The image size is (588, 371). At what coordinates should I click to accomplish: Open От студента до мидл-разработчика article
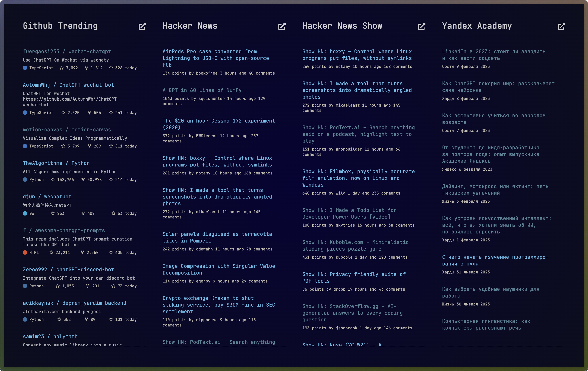click(x=491, y=154)
